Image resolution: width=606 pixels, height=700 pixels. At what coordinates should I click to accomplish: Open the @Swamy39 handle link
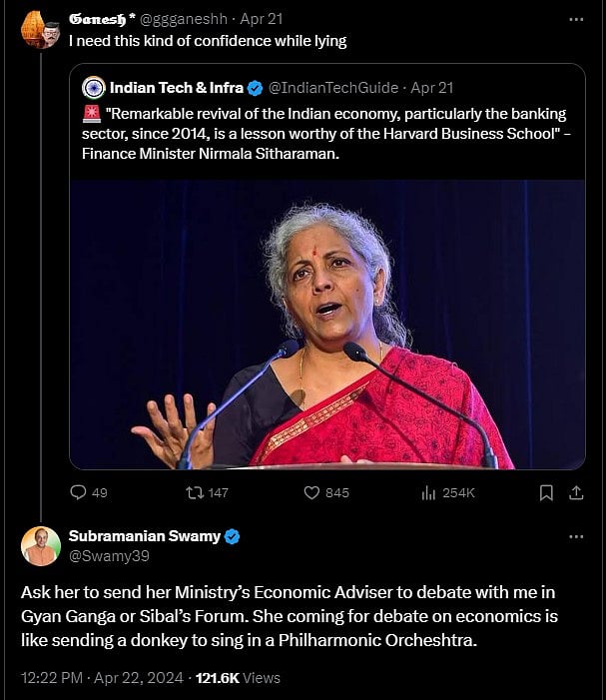pyautogui.click(x=109, y=556)
